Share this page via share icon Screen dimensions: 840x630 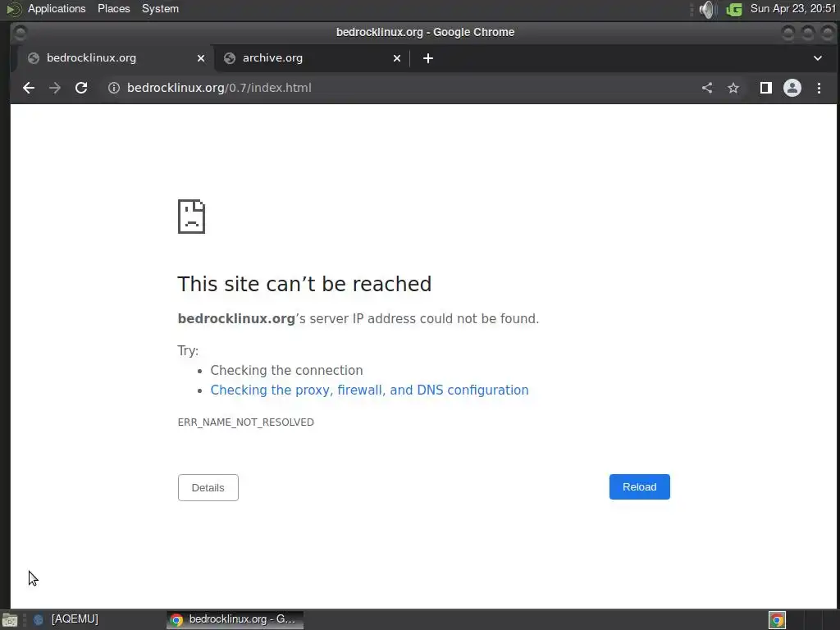pyautogui.click(x=707, y=88)
